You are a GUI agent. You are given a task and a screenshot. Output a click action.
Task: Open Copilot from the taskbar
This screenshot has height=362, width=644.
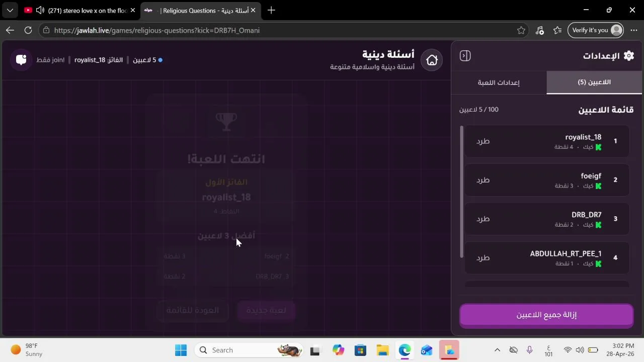338,350
